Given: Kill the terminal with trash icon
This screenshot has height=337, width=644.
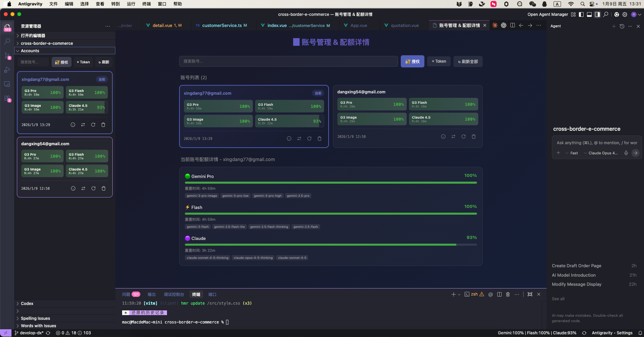Looking at the screenshot, I should click(x=508, y=294).
